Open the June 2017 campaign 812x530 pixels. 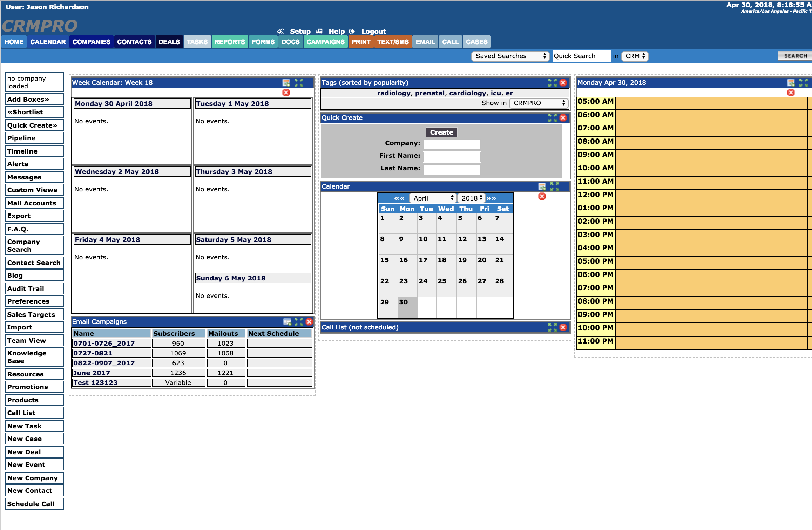click(x=92, y=373)
